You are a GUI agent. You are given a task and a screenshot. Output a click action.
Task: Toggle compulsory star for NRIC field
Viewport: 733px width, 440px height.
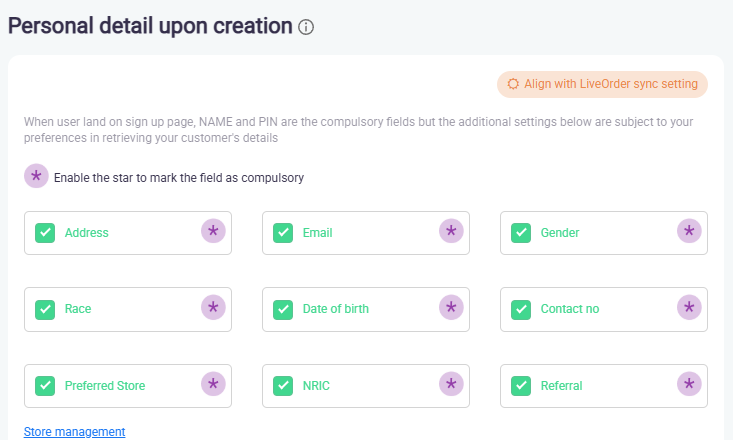(451, 384)
